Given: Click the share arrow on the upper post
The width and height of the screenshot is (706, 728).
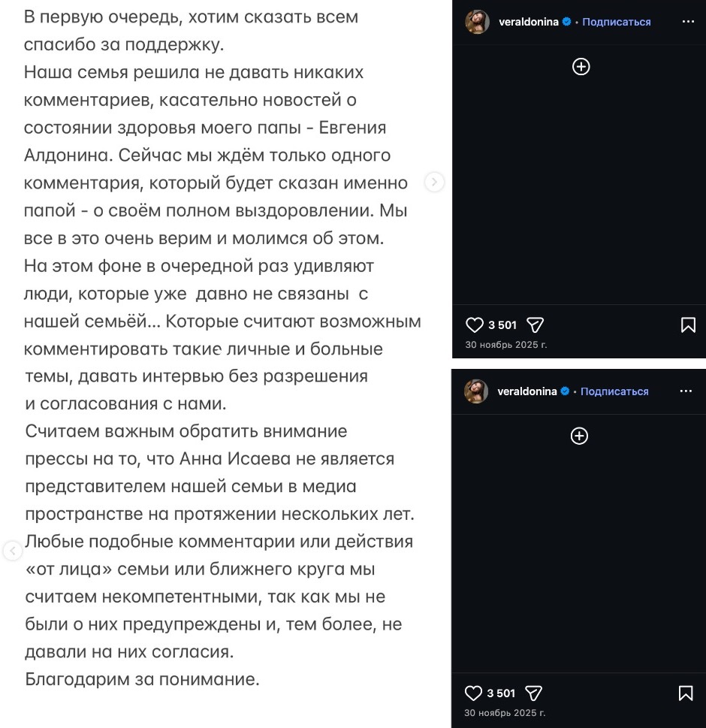Looking at the screenshot, I should pyautogui.click(x=535, y=325).
